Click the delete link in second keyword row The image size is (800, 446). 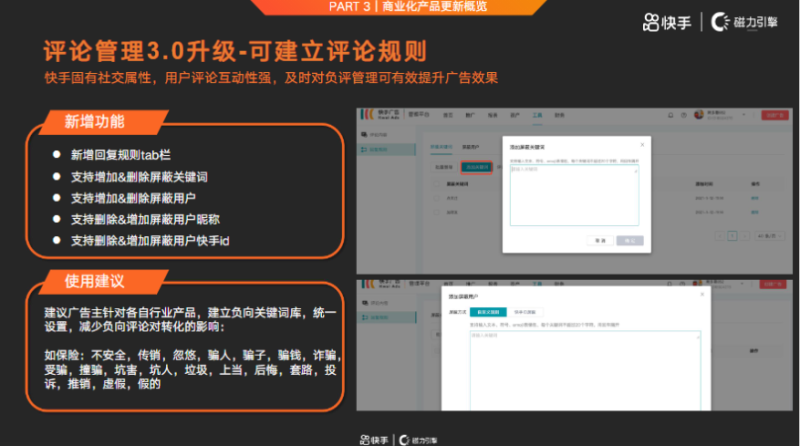[x=755, y=212]
